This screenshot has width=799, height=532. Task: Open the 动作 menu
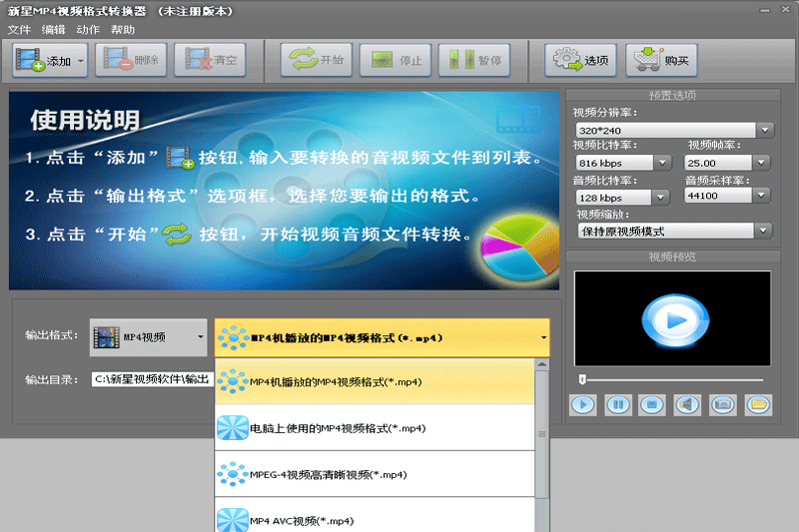click(88, 30)
